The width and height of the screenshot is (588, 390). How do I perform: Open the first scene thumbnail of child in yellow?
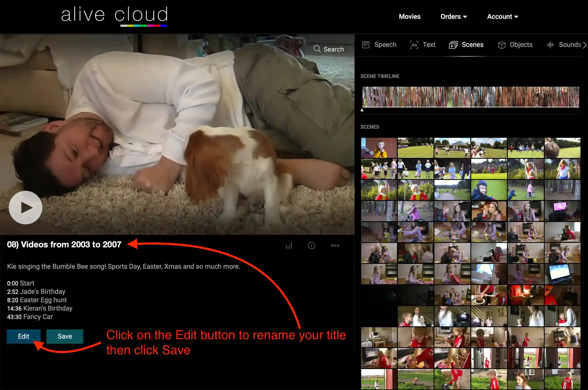point(379,148)
